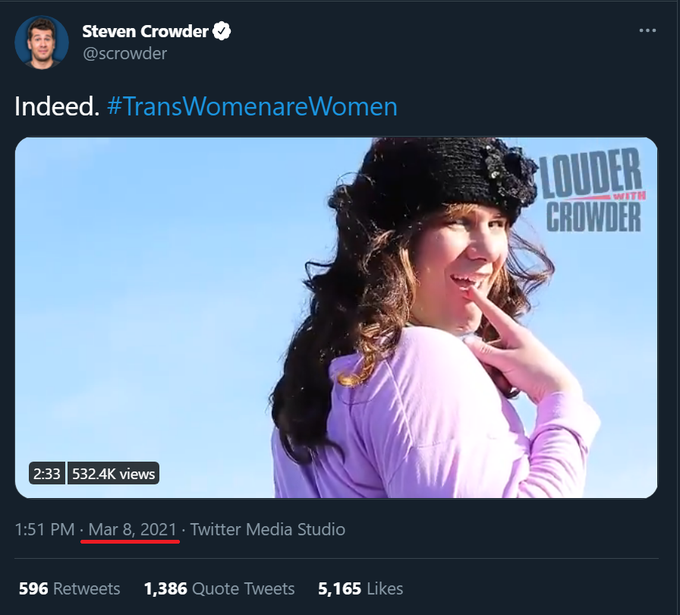This screenshot has height=615, width=680.
Task: Open the @scrowder handle link
Action: 124,53
